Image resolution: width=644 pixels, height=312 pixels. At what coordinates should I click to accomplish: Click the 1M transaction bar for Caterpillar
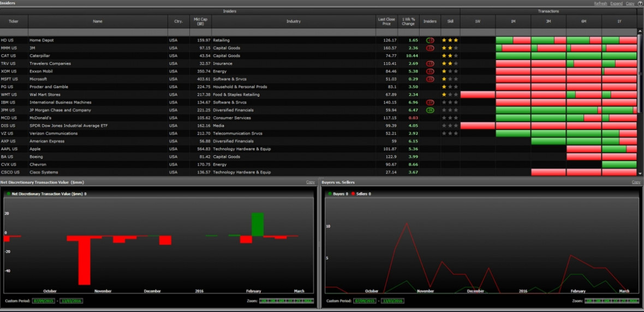(x=513, y=56)
